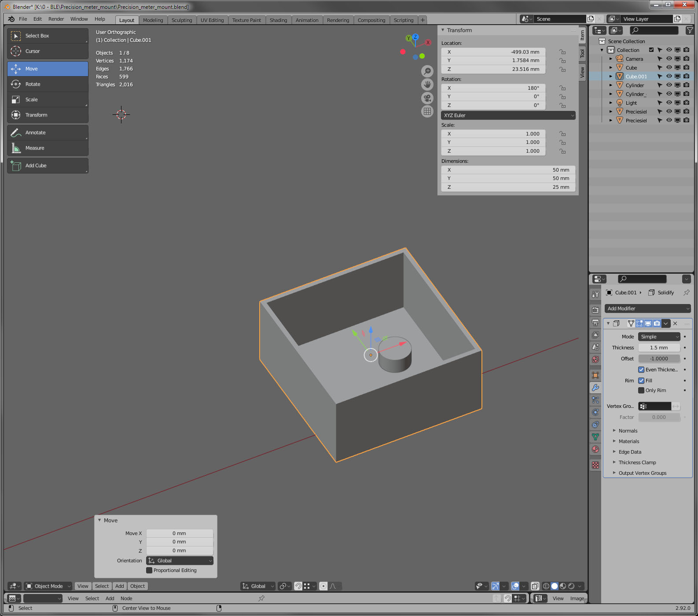Screen dimensions: 698x616
Task: Activate the Annotate tool
Action: click(48, 132)
